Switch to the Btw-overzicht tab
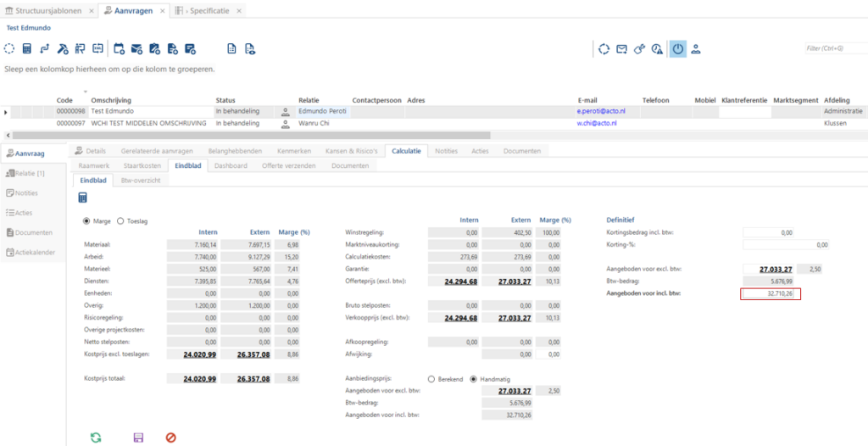The image size is (868, 446). pos(141,181)
